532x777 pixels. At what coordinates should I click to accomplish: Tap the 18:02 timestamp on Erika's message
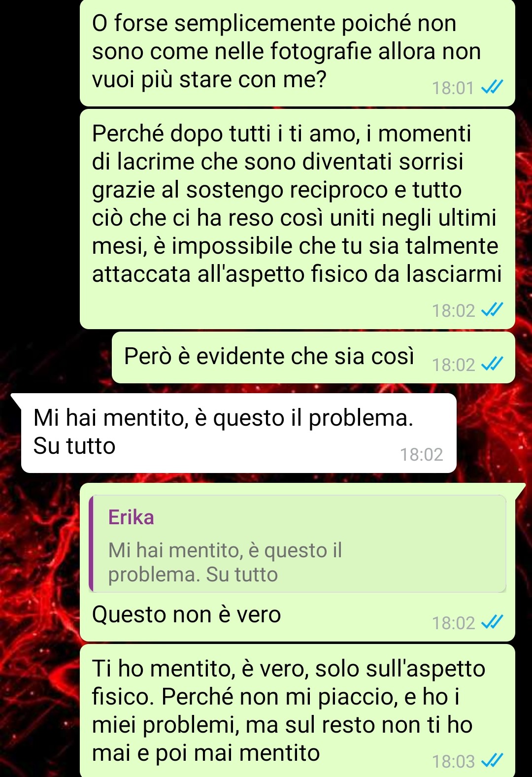pyautogui.click(x=421, y=454)
